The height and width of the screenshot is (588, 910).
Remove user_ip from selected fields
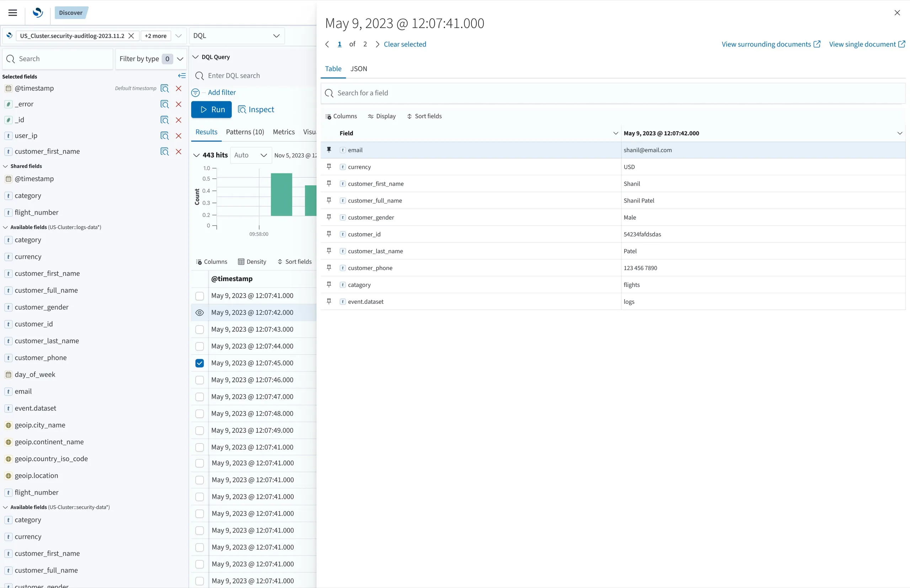pyautogui.click(x=178, y=136)
